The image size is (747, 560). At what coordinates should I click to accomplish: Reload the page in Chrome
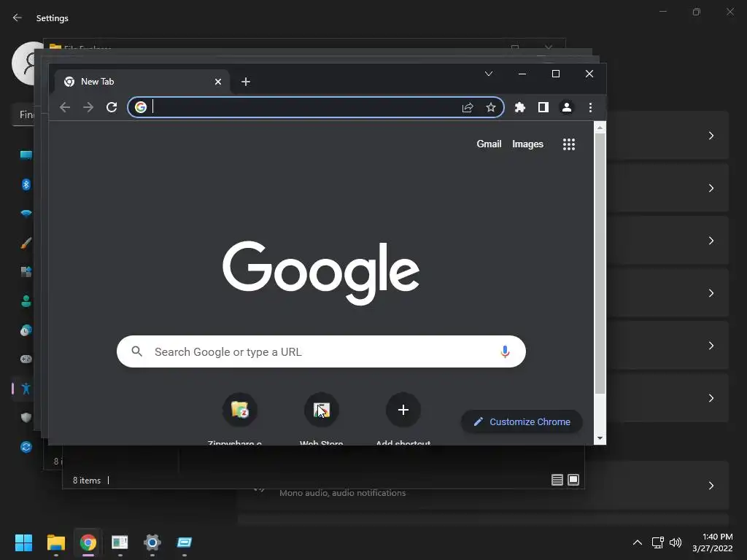(x=112, y=107)
